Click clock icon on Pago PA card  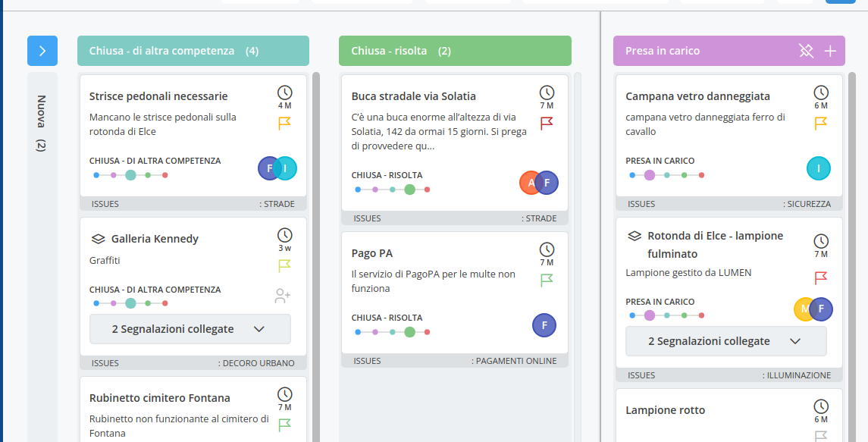tap(547, 249)
